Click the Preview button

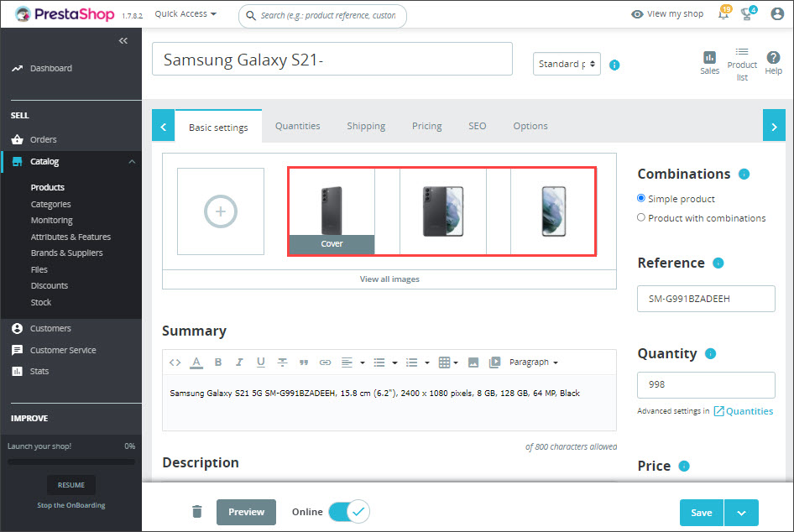coord(246,512)
